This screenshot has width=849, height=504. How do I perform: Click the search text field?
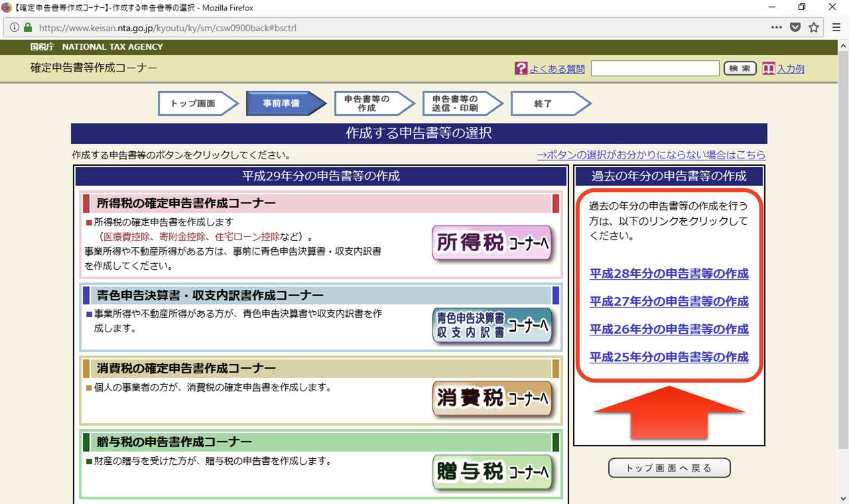tap(655, 68)
